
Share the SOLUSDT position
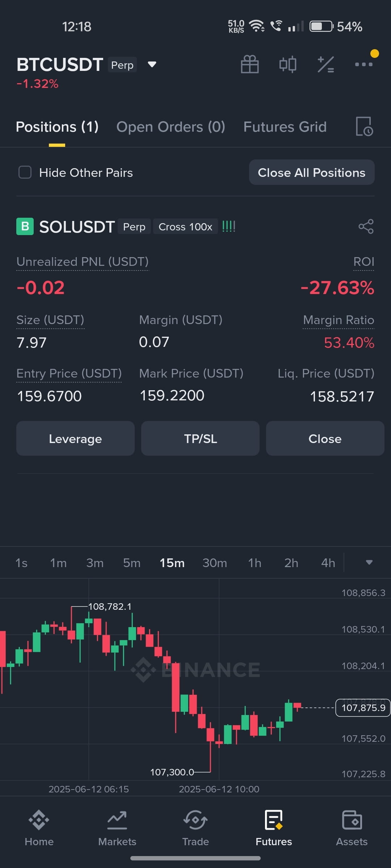pyautogui.click(x=366, y=226)
